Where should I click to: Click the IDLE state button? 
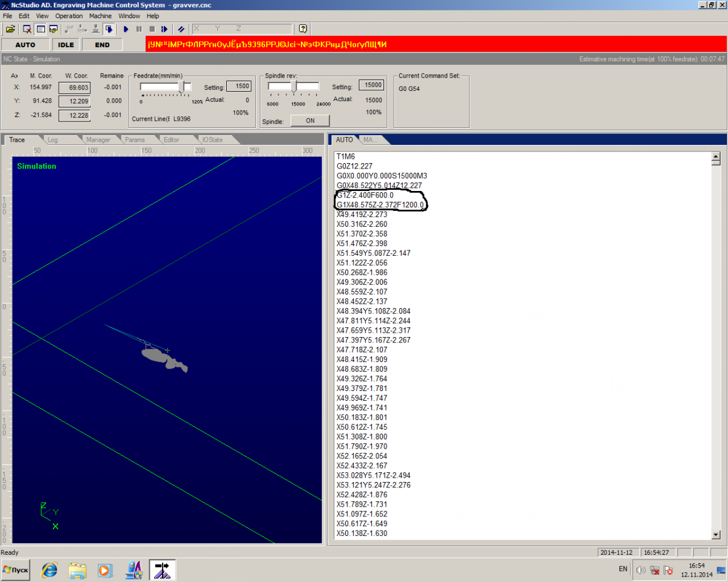[x=66, y=45]
